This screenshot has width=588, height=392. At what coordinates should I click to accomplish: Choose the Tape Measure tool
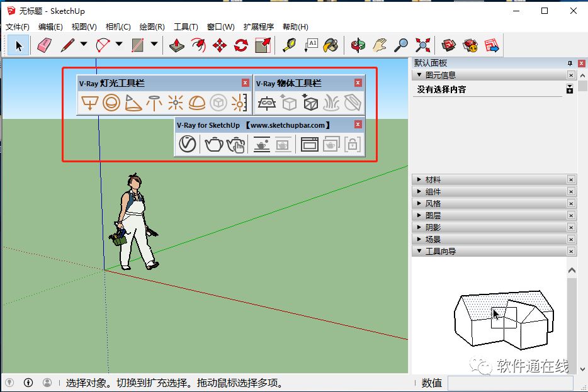click(289, 45)
